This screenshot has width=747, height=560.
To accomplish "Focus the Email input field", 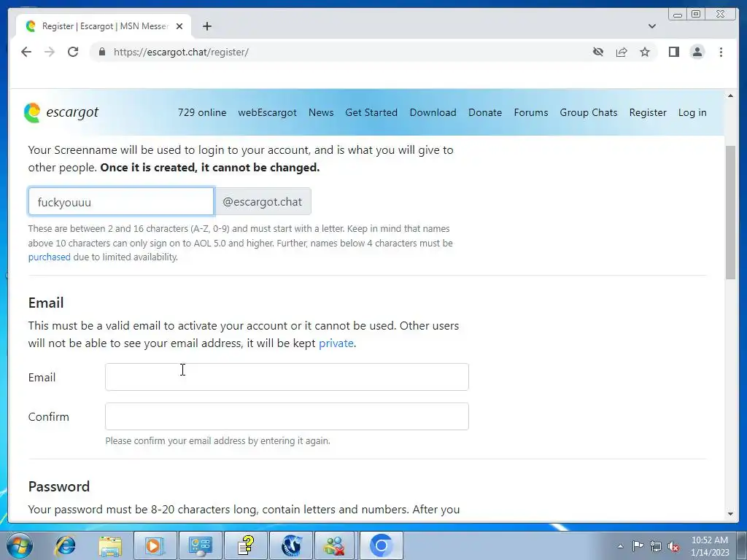I will [x=287, y=377].
